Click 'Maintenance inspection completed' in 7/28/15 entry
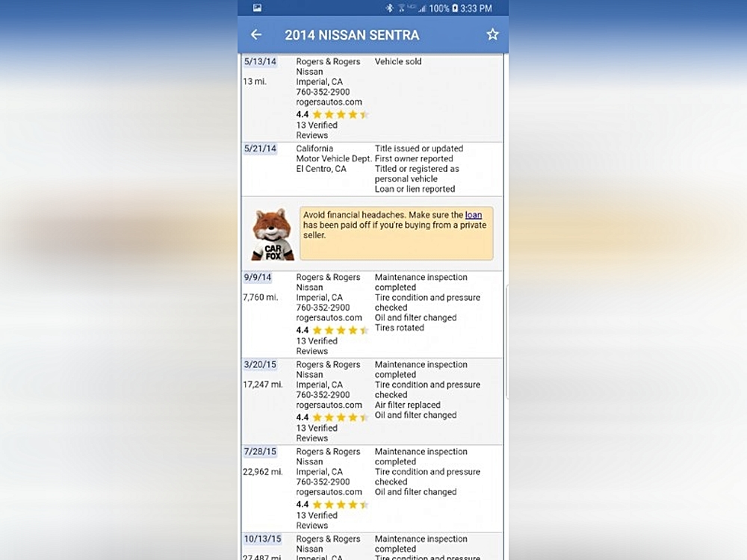The image size is (747, 560). (x=421, y=457)
